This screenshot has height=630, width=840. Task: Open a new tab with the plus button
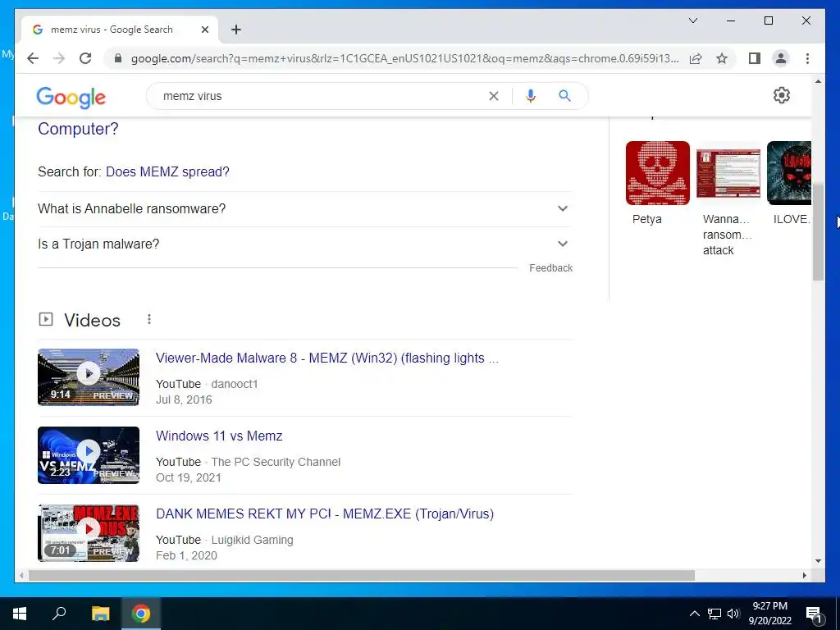click(236, 30)
